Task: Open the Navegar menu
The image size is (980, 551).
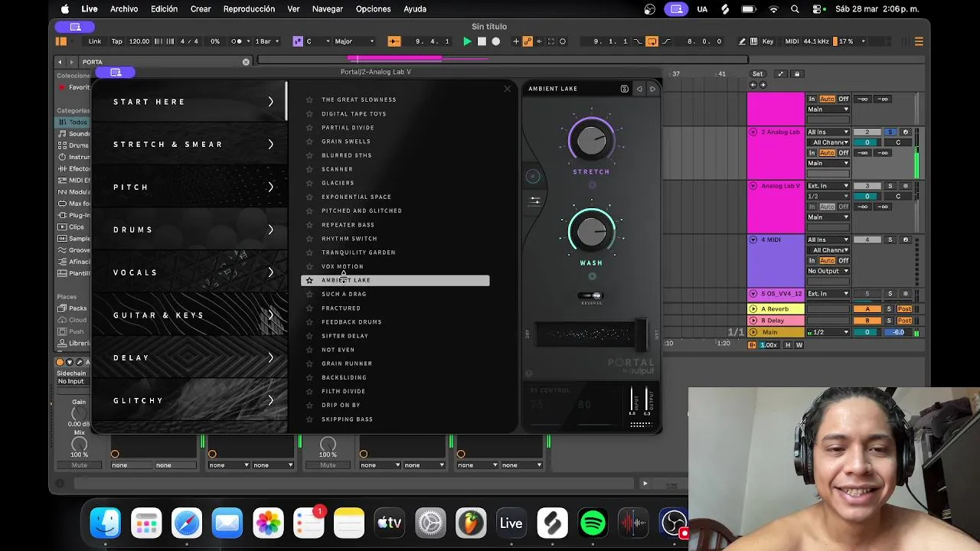Action: [x=328, y=9]
